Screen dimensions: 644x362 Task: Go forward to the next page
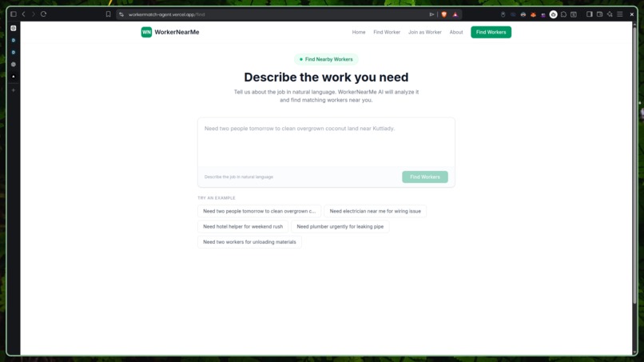34,14
